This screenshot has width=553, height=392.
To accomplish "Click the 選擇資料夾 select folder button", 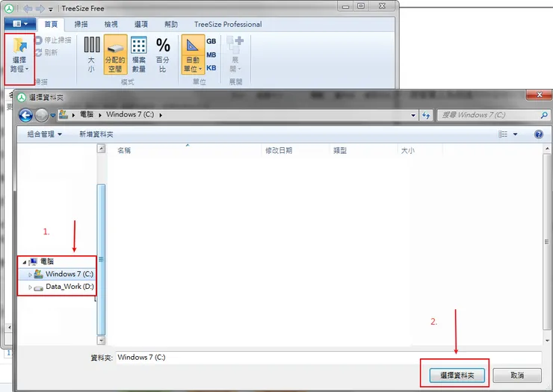I will point(457,376).
